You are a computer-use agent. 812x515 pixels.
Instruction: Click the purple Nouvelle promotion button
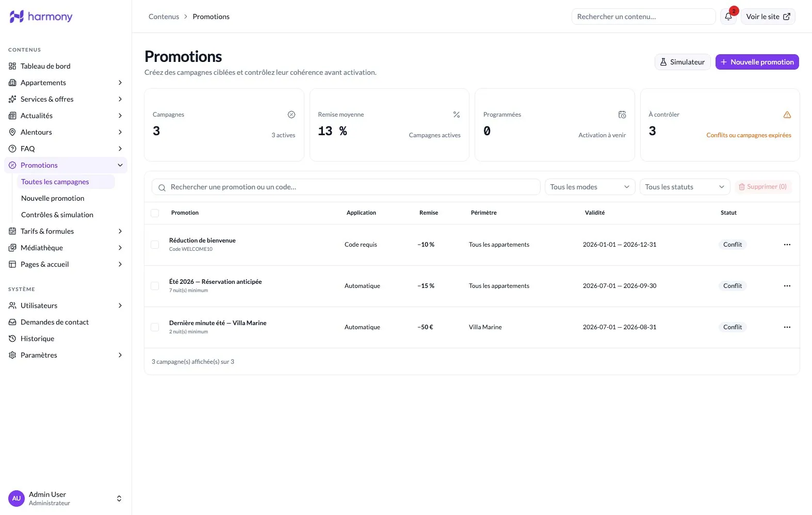point(757,62)
